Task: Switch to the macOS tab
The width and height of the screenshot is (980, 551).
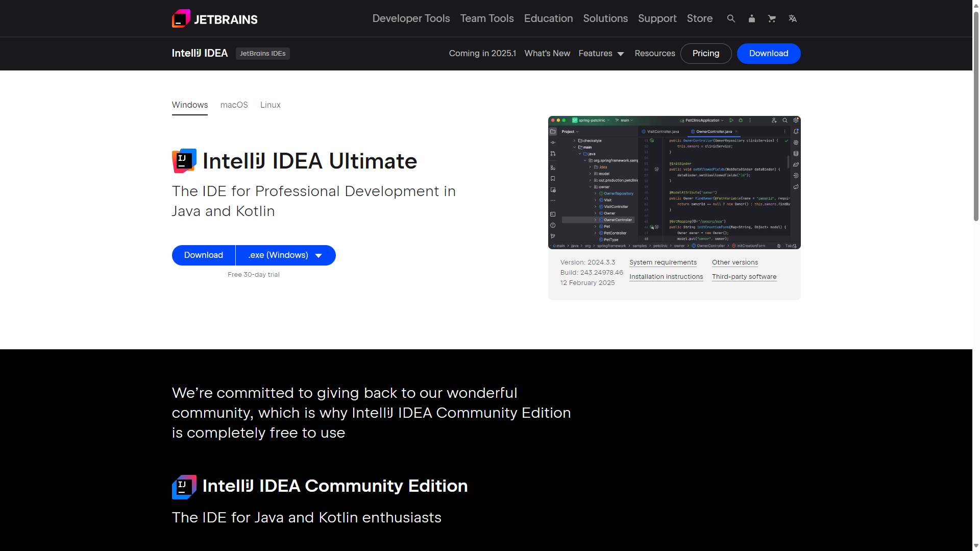Action: (234, 105)
